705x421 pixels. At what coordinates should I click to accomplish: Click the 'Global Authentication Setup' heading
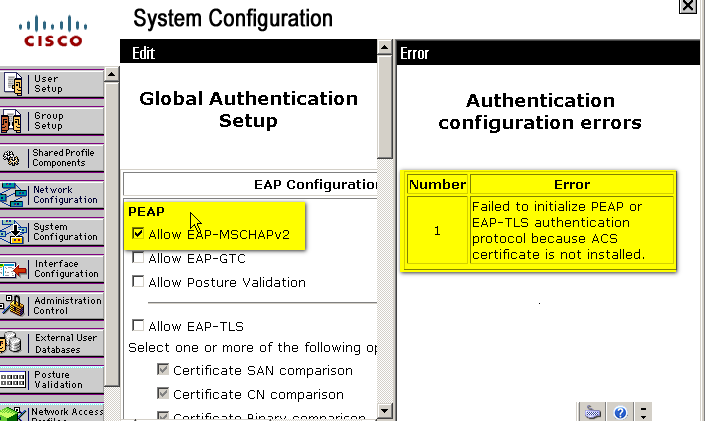click(248, 109)
